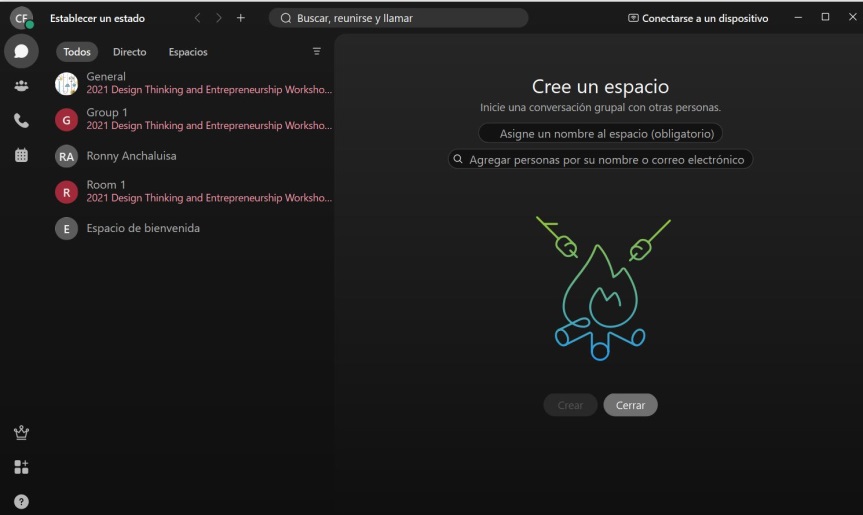Click magnifier icon in Agregar personas field
The image size is (863, 515).
coord(458,160)
